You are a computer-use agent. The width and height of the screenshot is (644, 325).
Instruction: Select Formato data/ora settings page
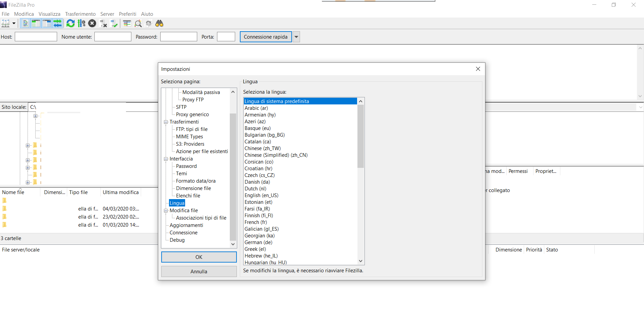coord(196,181)
